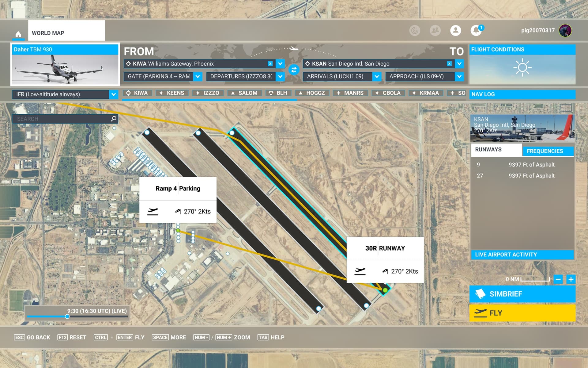The width and height of the screenshot is (588, 368).
Task: Clear the KSAN arrival airport field
Action: coord(449,63)
